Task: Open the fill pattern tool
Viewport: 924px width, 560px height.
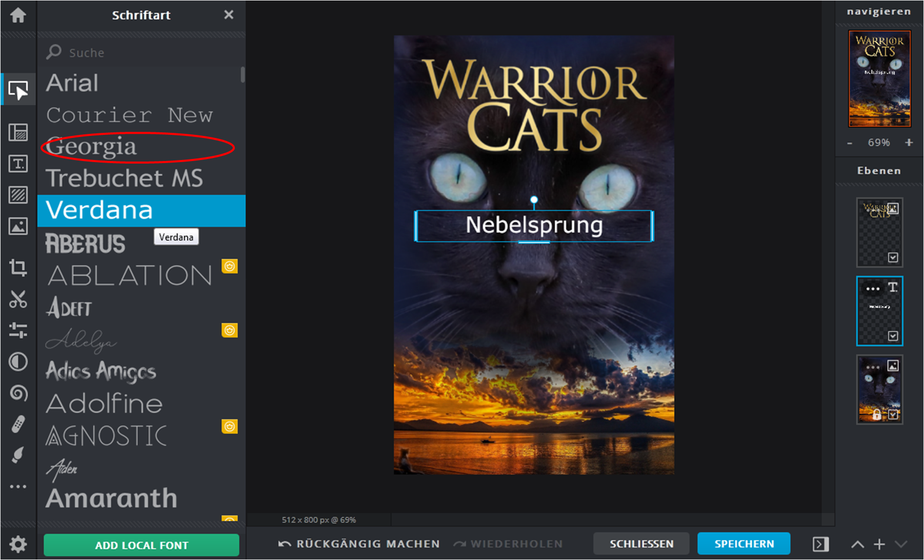Action: click(18, 195)
